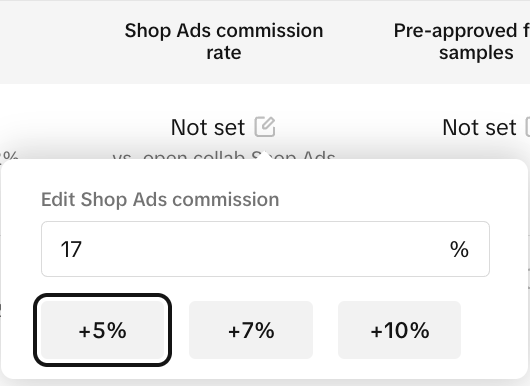Place cursor after the number 17 in the field
The width and height of the screenshot is (530, 386).
coord(83,249)
